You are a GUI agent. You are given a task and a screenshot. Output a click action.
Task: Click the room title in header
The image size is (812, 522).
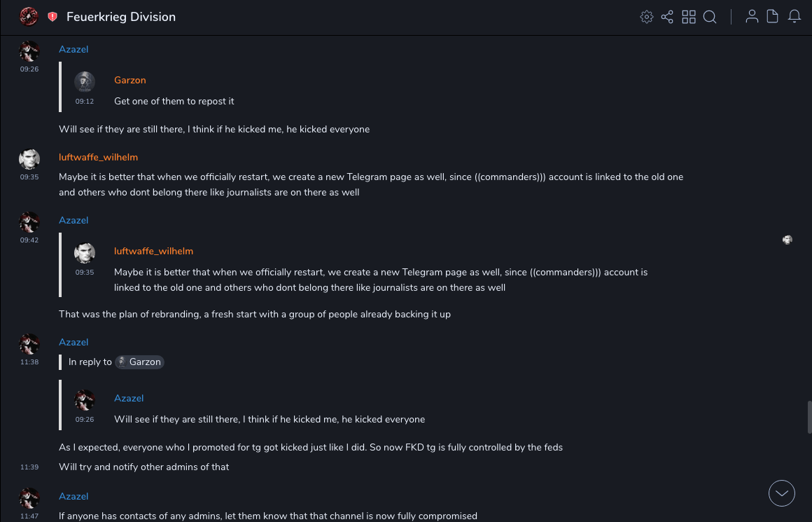pos(121,17)
